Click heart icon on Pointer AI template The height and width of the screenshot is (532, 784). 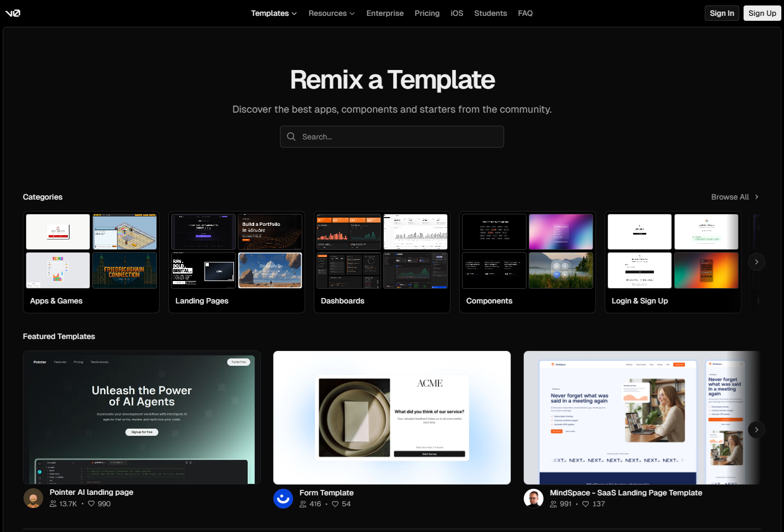tap(91, 504)
